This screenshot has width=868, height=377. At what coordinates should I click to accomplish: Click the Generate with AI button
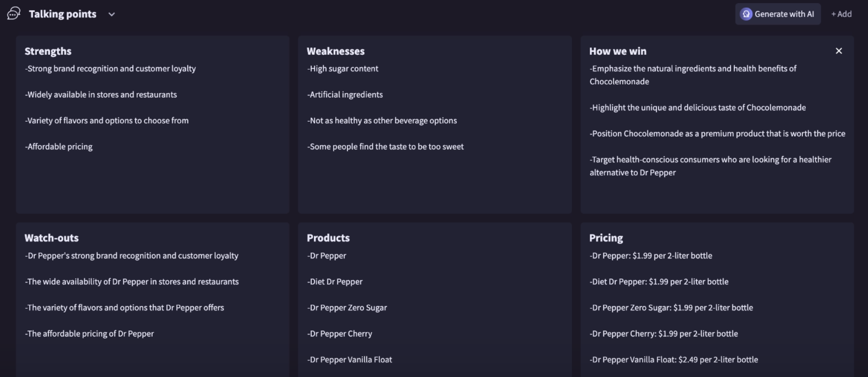pyautogui.click(x=778, y=14)
